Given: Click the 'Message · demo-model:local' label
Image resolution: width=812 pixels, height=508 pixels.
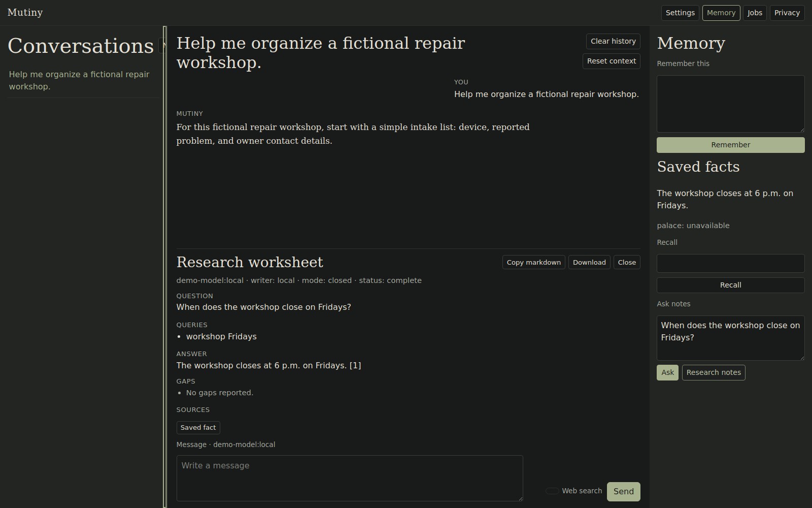Looking at the screenshot, I should [x=226, y=444].
